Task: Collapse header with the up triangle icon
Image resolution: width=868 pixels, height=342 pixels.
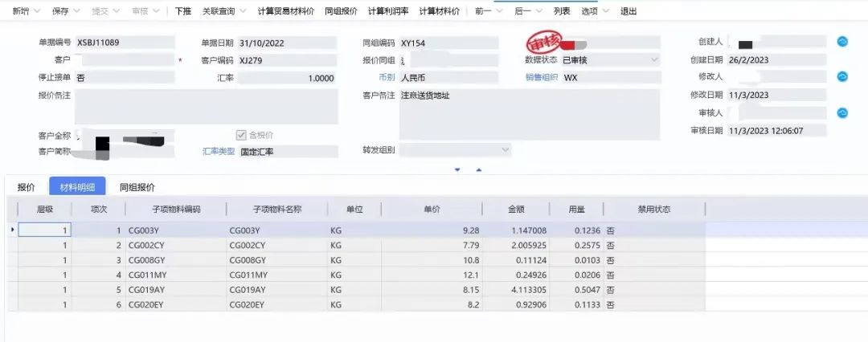Action: 479,170
